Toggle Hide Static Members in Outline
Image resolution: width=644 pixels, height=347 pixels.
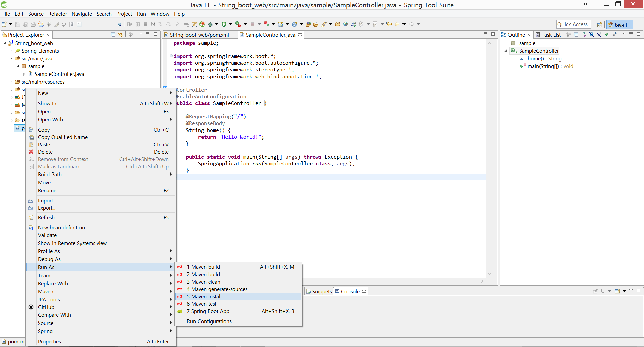point(599,34)
